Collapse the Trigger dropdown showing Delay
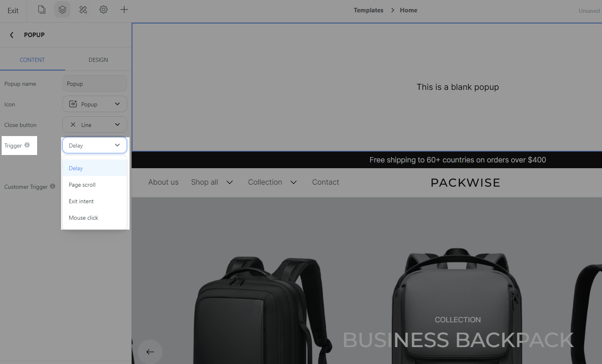602x364 pixels. pos(94,145)
